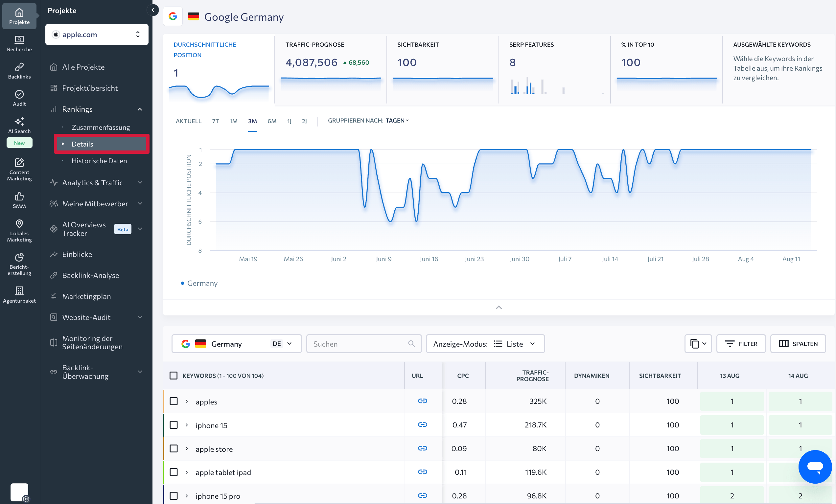836x504 pixels.
Task: Collapse the sidebar with the arrow button
Action: [153, 10]
